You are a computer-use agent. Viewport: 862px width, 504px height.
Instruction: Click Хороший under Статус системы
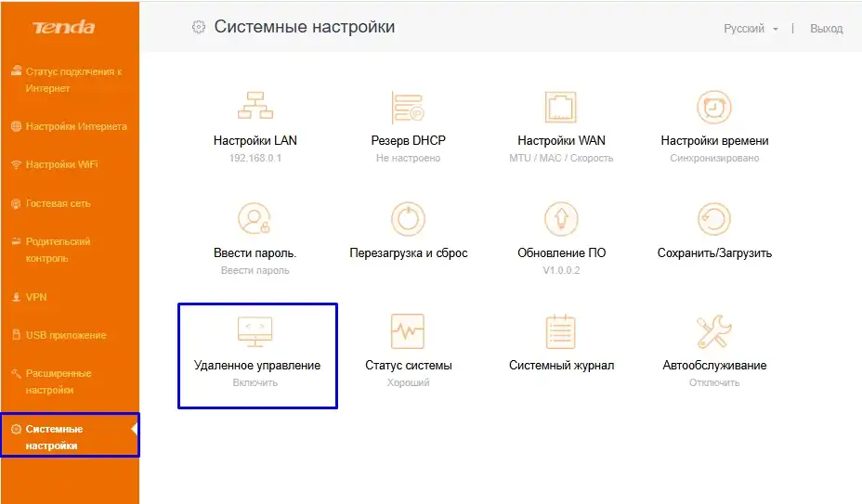pyautogui.click(x=408, y=382)
